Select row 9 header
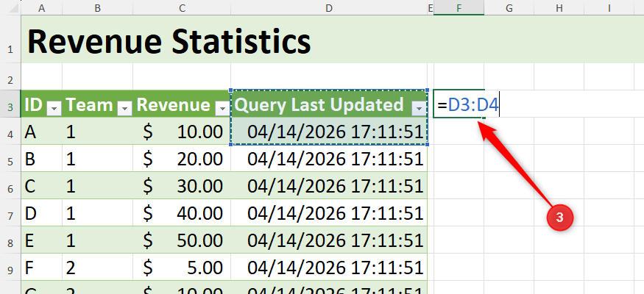 click(10, 267)
